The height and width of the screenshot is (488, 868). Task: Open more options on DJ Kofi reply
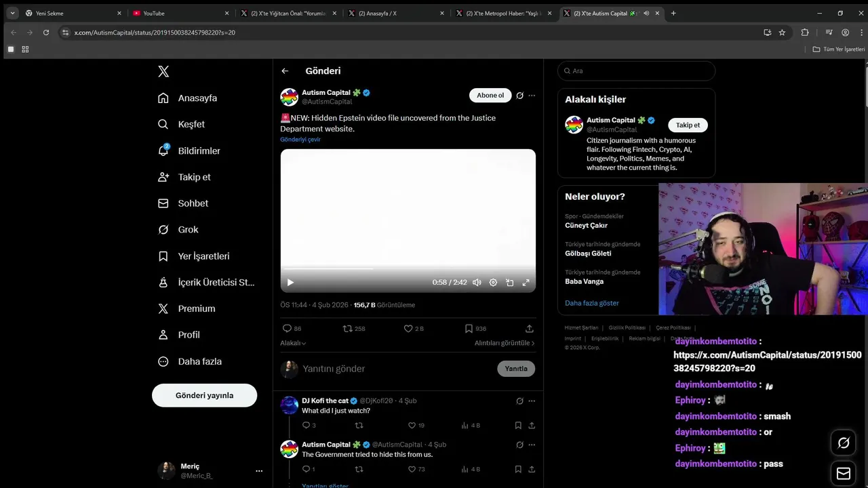click(532, 401)
